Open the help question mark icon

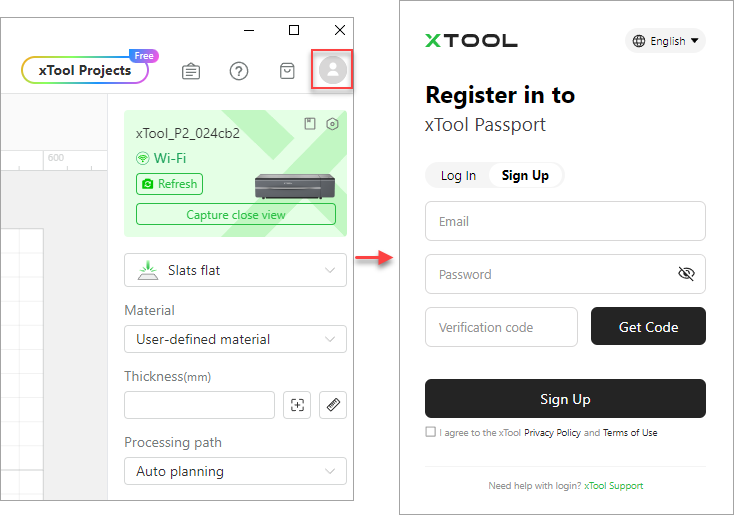[239, 71]
